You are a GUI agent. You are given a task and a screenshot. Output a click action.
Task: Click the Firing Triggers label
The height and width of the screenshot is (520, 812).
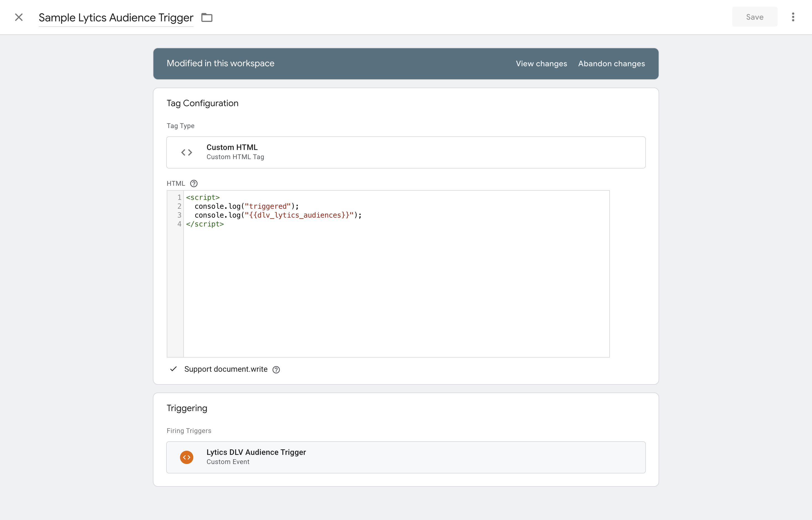pyautogui.click(x=189, y=430)
